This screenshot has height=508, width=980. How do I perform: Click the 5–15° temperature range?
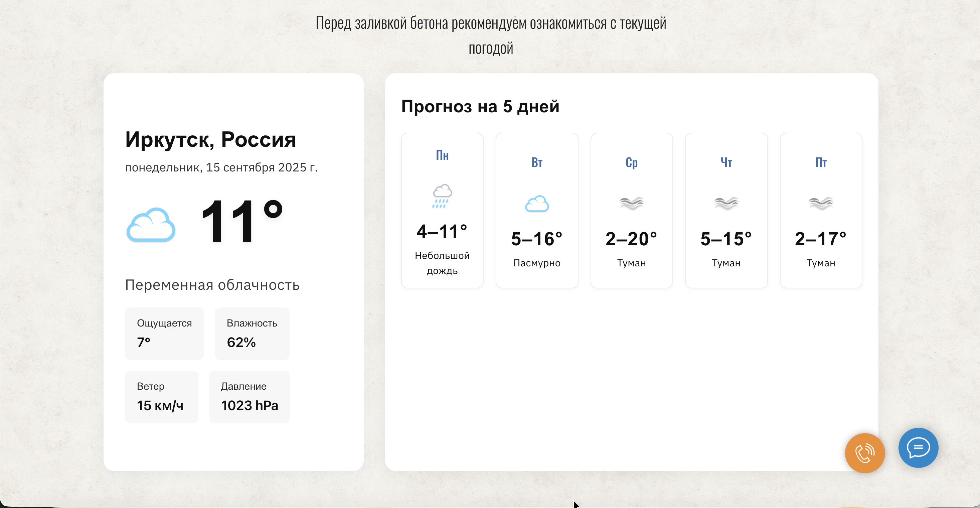726,239
